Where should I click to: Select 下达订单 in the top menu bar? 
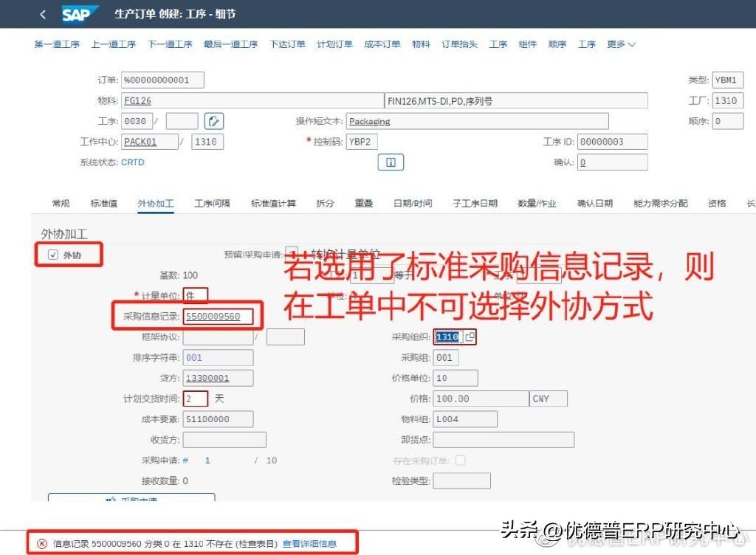click(287, 44)
